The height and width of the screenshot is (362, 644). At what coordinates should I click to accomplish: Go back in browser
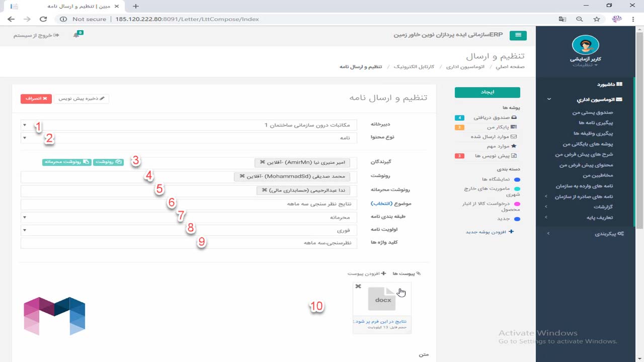coord(11,19)
